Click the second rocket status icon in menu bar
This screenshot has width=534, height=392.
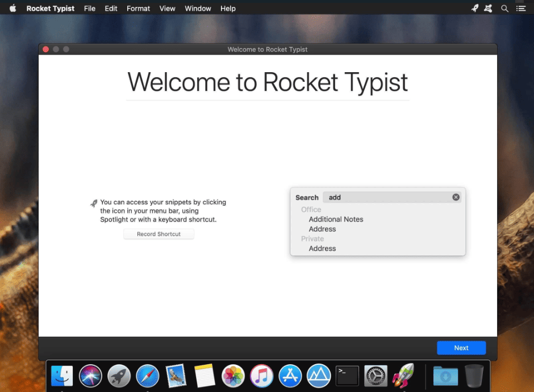(489, 8)
